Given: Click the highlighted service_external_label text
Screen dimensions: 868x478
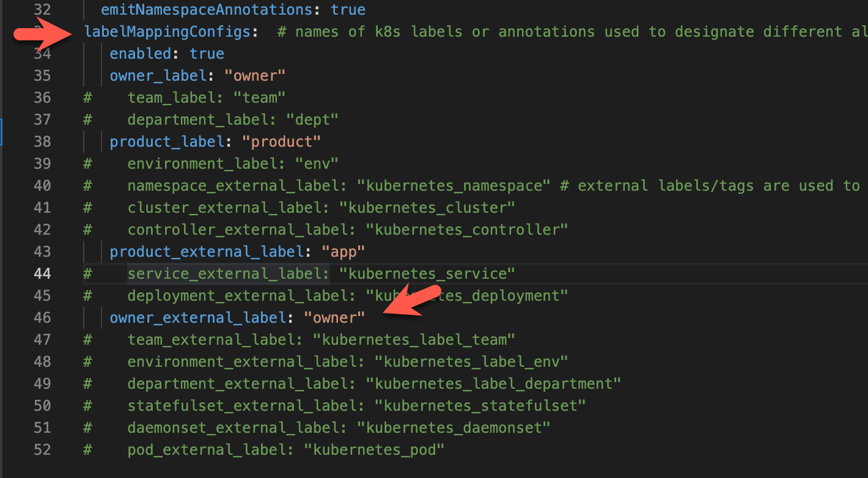Looking at the screenshot, I should [x=227, y=273].
